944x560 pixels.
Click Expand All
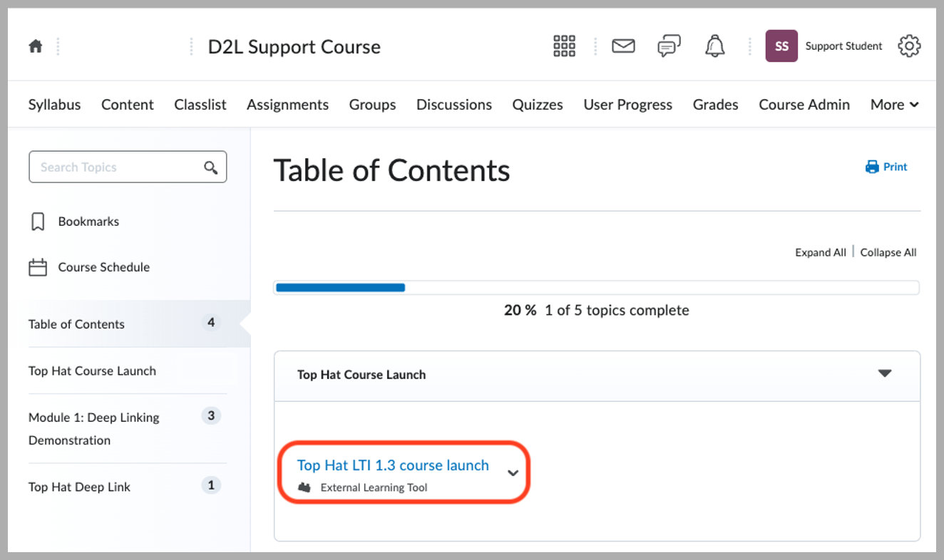(x=821, y=252)
